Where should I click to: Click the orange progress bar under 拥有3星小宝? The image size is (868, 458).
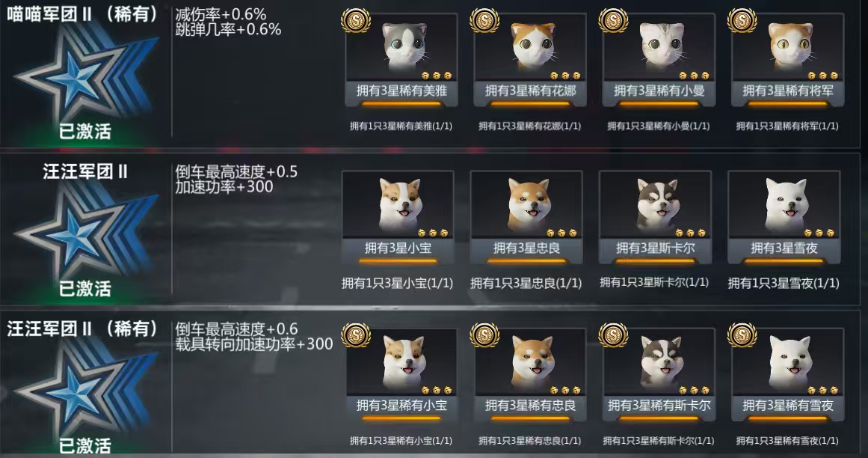[x=398, y=261]
